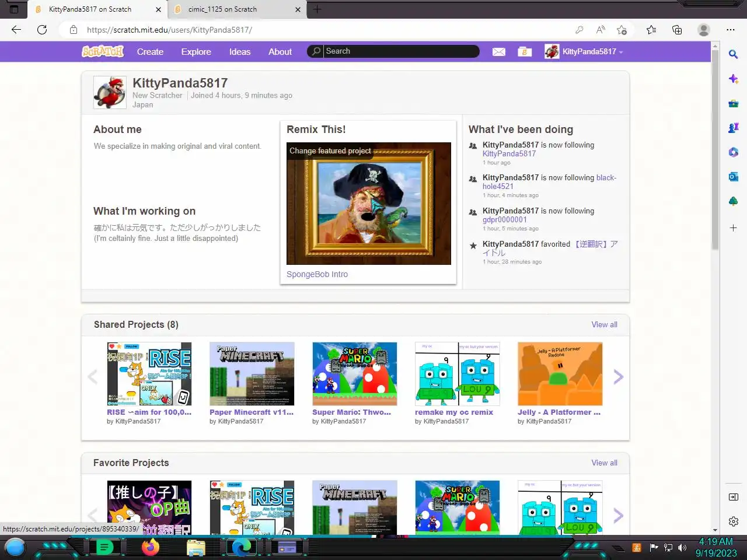The width and height of the screenshot is (747, 560).
Task: Open the My Stuff folder icon
Action: coord(525,52)
